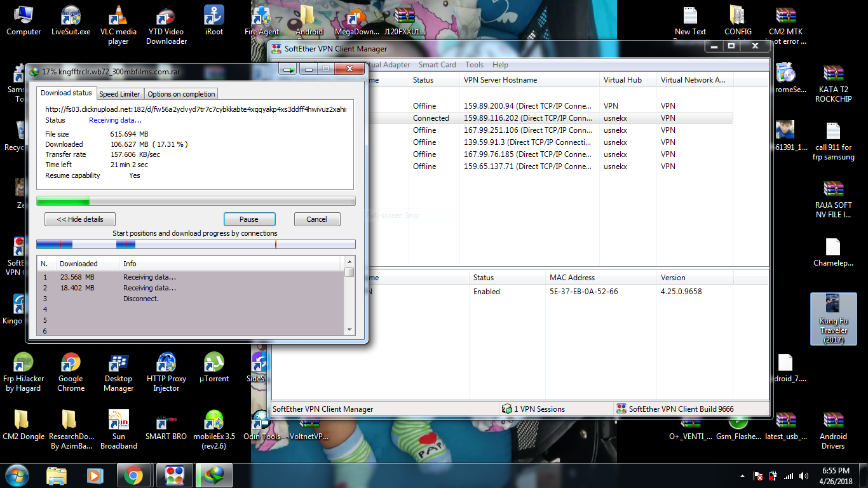Viewport: 868px width, 488px height.
Task: Open Windows Explorer from taskbar
Action: click(57, 475)
